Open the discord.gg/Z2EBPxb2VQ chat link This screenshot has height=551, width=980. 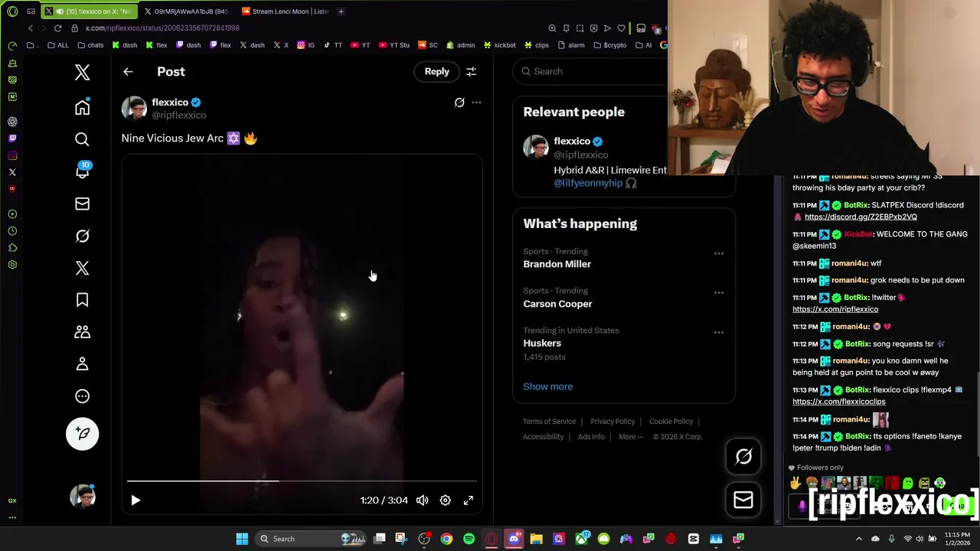[861, 217]
